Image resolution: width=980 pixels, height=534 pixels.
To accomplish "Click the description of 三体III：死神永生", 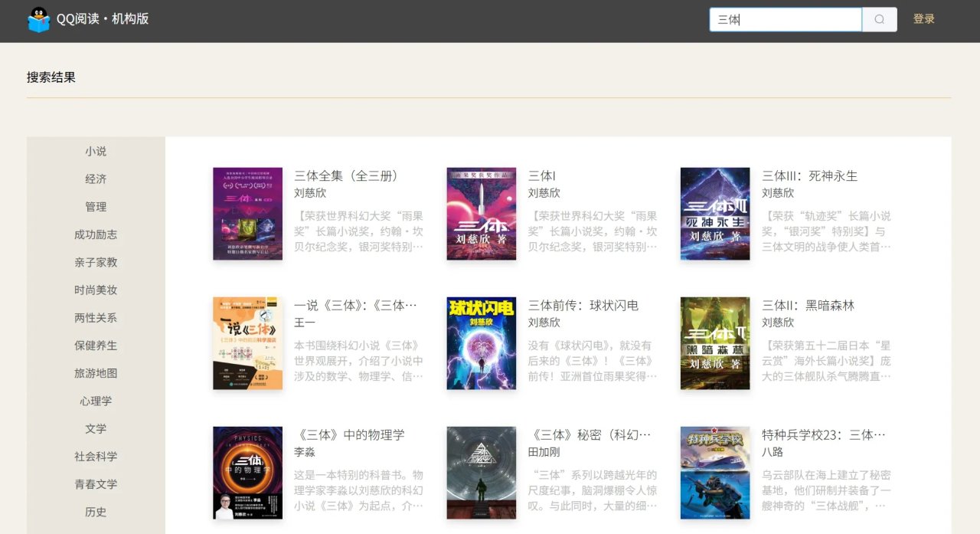I will pyautogui.click(x=827, y=231).
